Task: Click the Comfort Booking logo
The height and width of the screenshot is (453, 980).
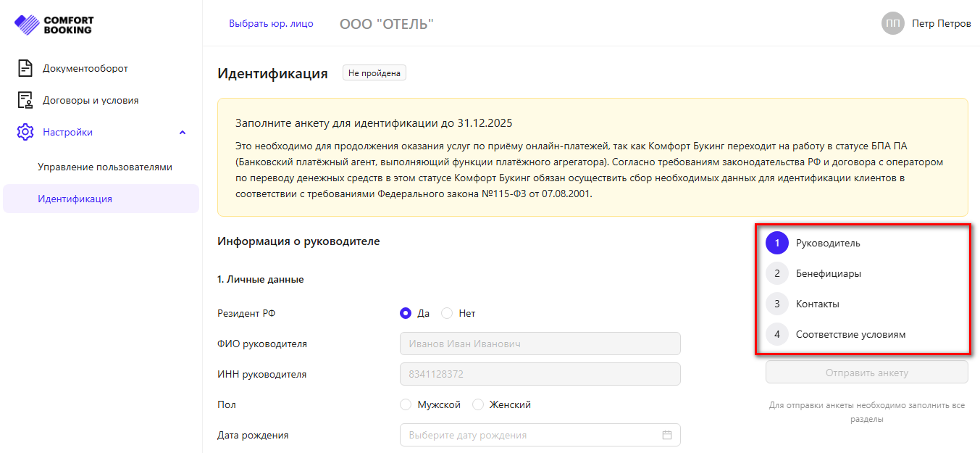Action: (54, 25)
